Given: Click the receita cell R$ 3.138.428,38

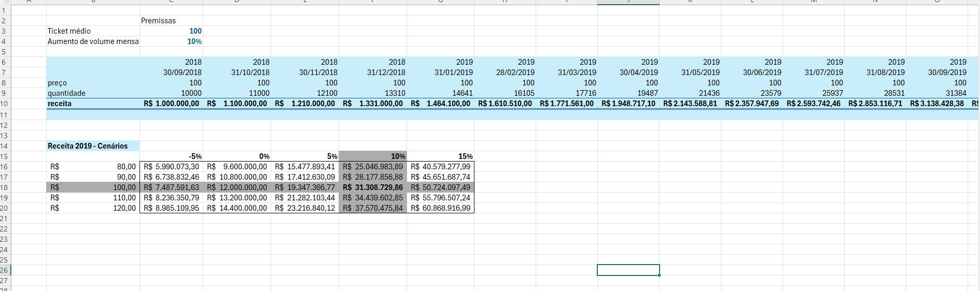Looking at the screenshot, I should [x=937, y=104].
